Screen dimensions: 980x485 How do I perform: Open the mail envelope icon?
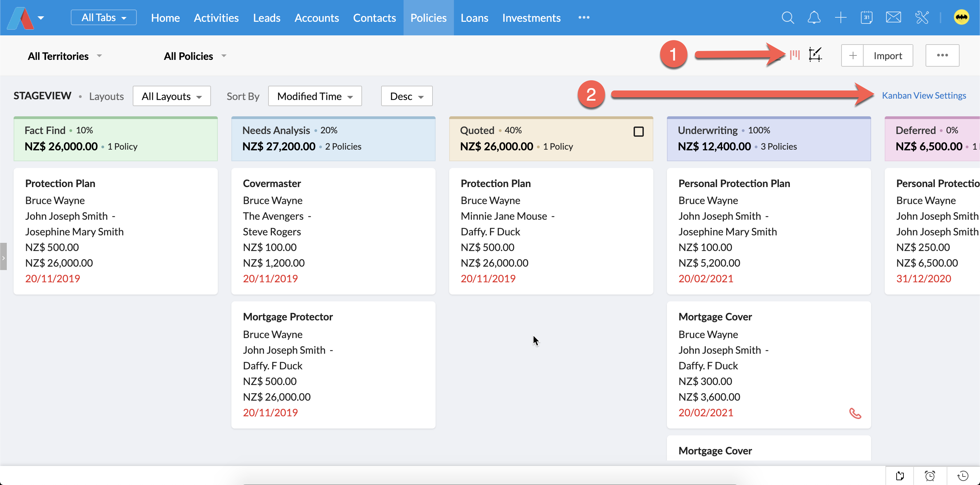tap(893, 18)
